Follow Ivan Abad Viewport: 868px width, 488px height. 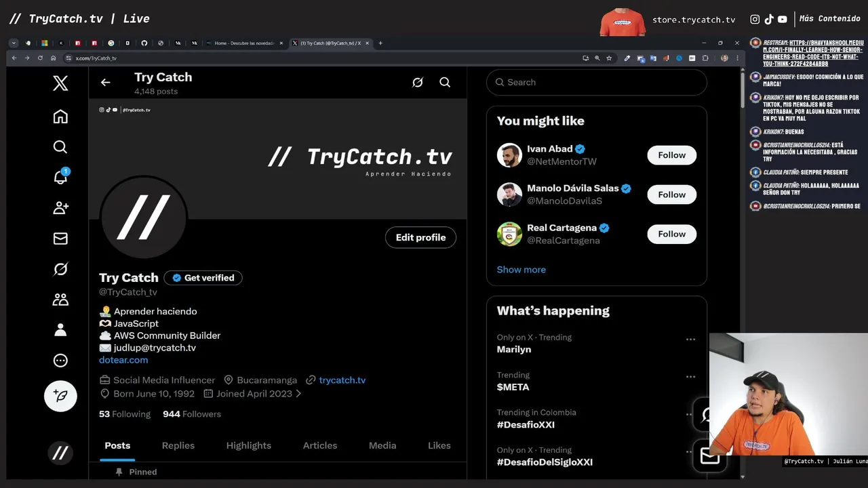[671, 155]
